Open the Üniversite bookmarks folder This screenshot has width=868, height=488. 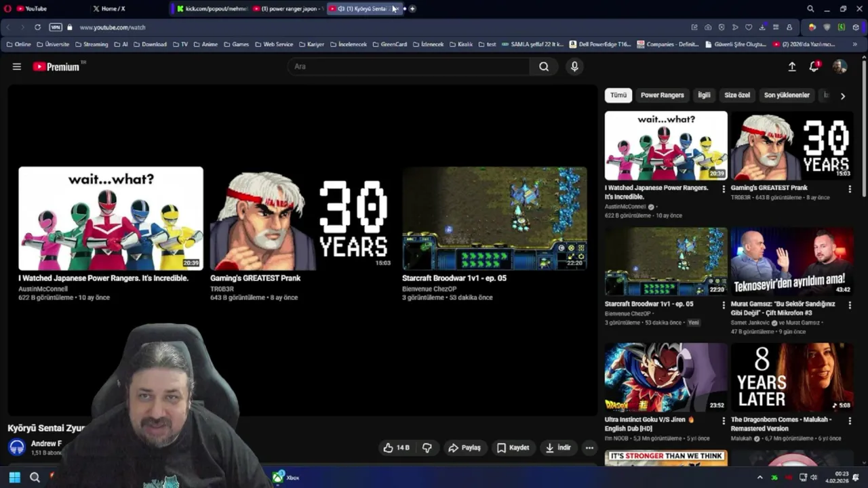point(53,44)
